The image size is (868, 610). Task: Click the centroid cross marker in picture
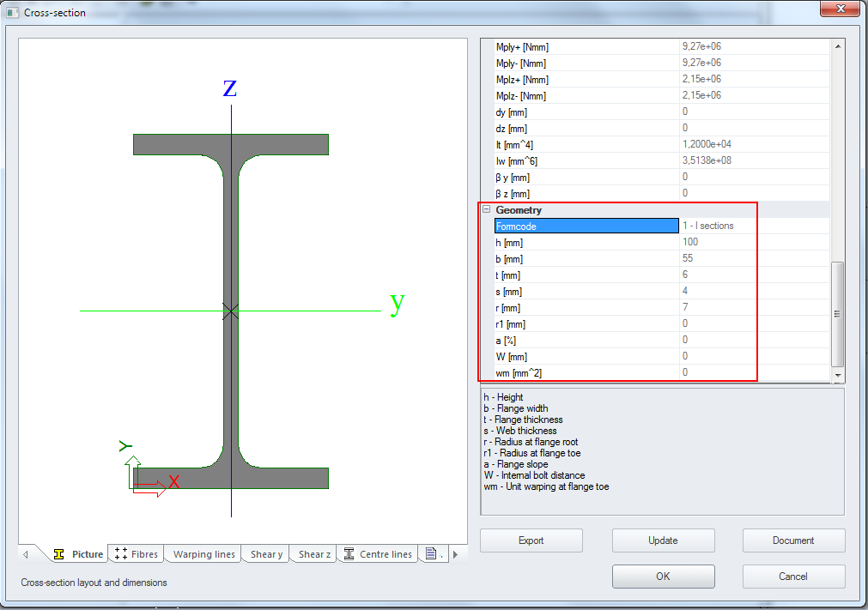point(231,311)
